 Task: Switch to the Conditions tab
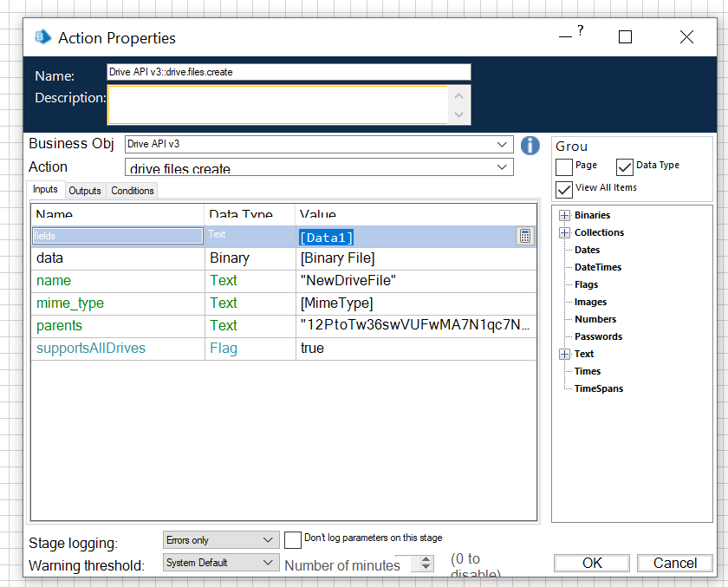[133, 191]
